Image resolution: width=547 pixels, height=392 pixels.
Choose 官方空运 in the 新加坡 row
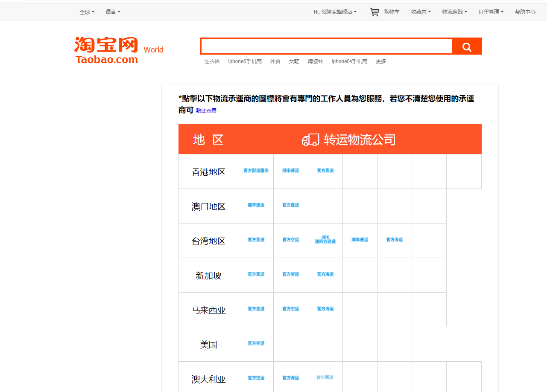291,274
